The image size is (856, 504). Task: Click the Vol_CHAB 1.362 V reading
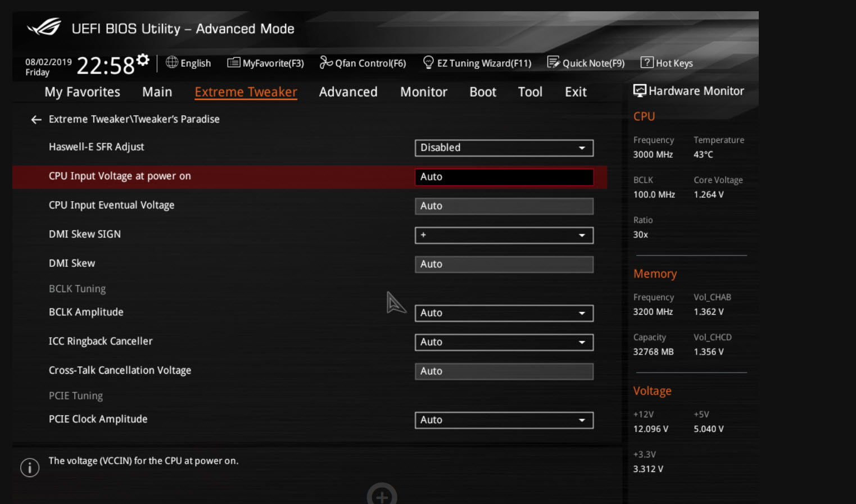click(709, 312)
